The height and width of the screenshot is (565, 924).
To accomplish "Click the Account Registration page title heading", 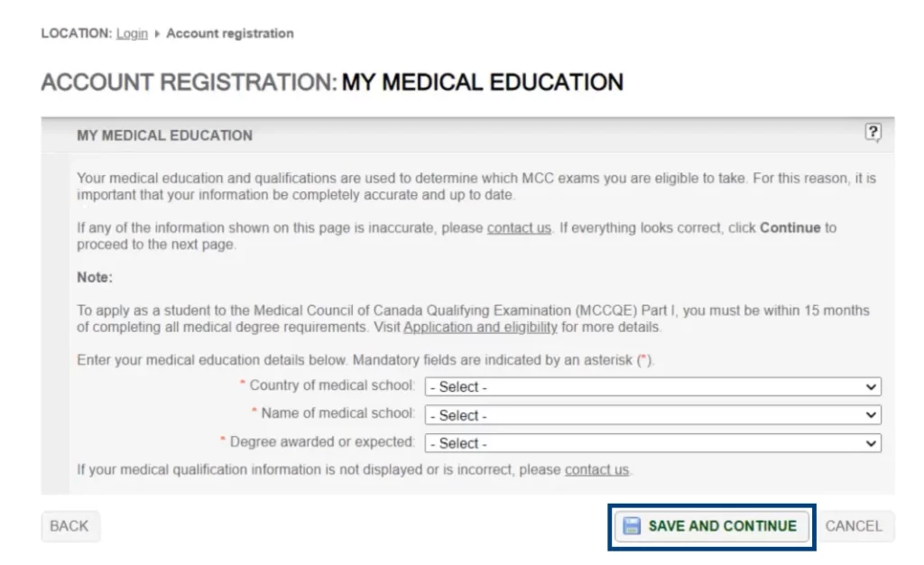I will tap(332, 83).
